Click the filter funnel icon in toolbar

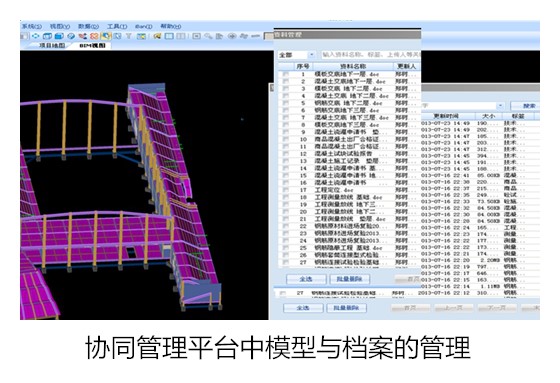click(x=129, y=36)
